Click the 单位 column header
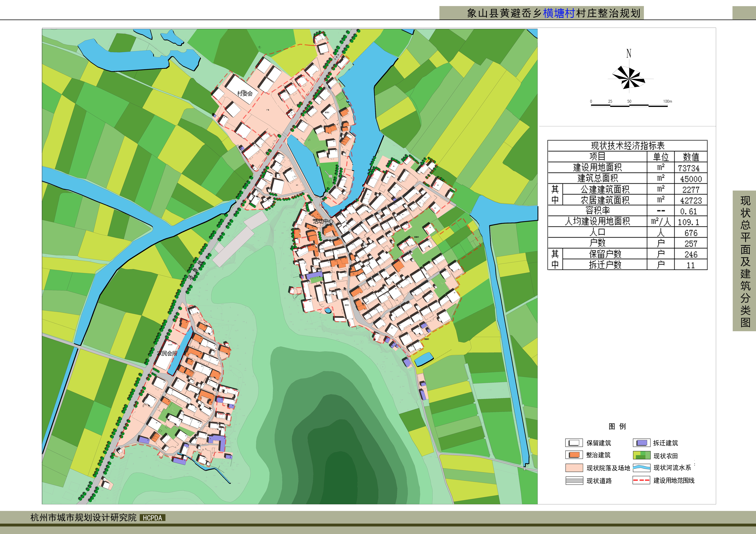 point(661,157)
